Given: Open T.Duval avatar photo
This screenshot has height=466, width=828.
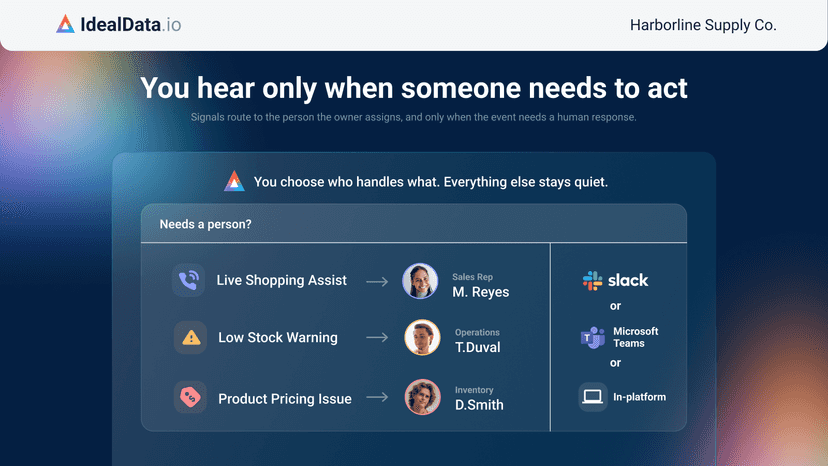Looking at the screenshot, I should (x=422, y=337).
